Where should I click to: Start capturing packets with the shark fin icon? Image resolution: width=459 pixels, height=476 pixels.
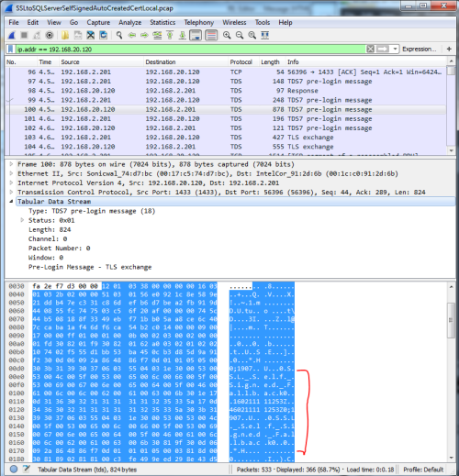12,35
